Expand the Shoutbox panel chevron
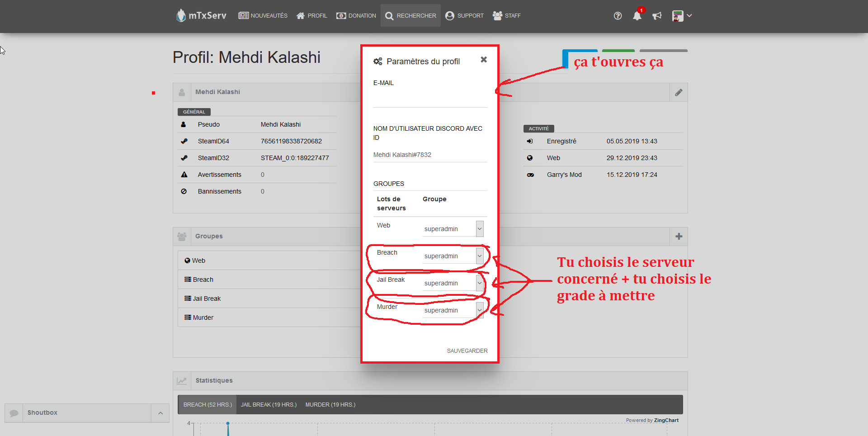 [x=160, y=413]
